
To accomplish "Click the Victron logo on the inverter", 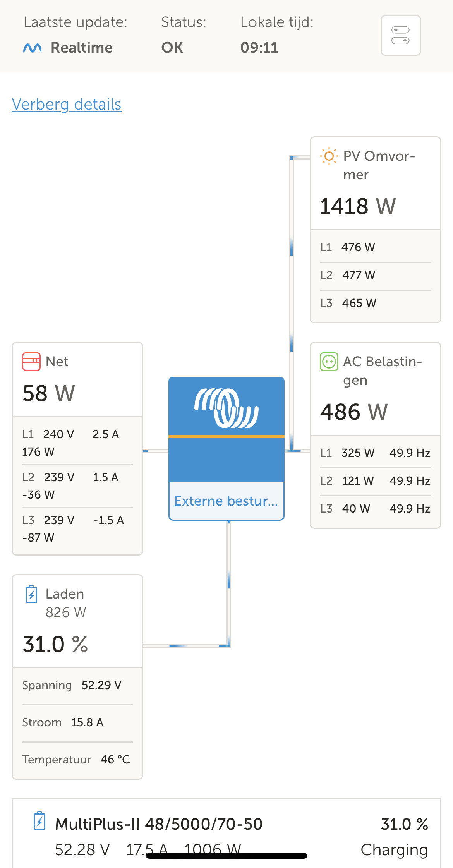I will tap(226, 408).
